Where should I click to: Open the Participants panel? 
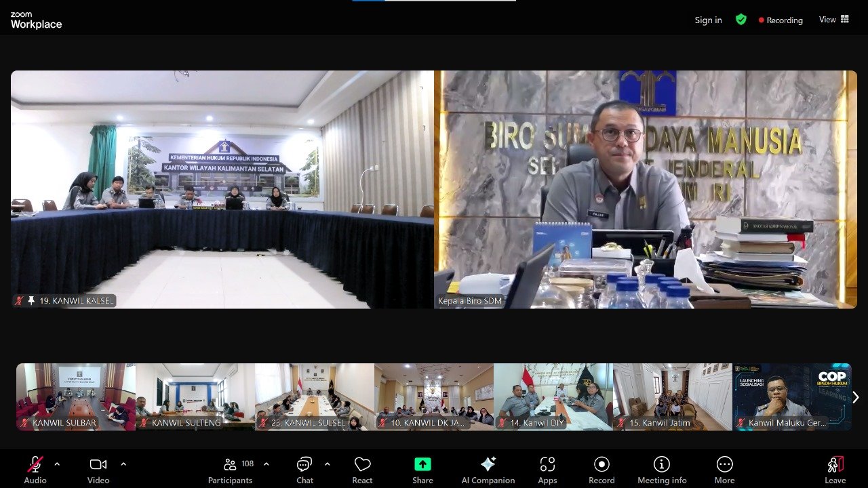[230, 469]
